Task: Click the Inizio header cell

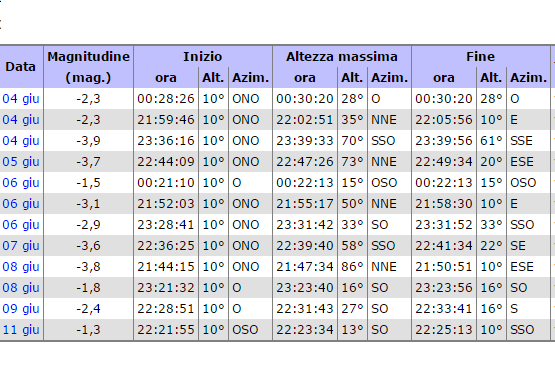Action: coord(203,57)
